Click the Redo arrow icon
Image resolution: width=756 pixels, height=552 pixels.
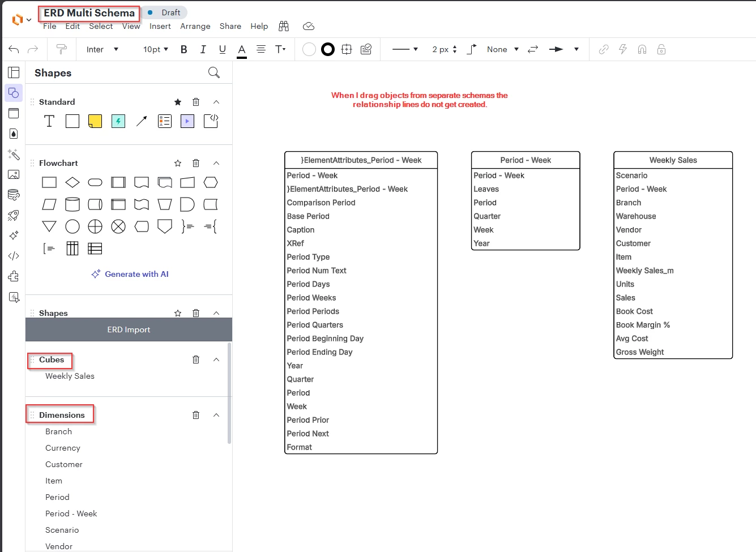33,49
